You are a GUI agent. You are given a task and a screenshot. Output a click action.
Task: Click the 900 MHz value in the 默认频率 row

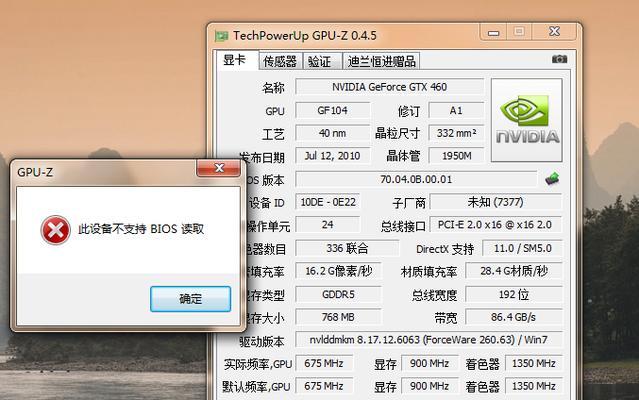[x=430, y=386]
